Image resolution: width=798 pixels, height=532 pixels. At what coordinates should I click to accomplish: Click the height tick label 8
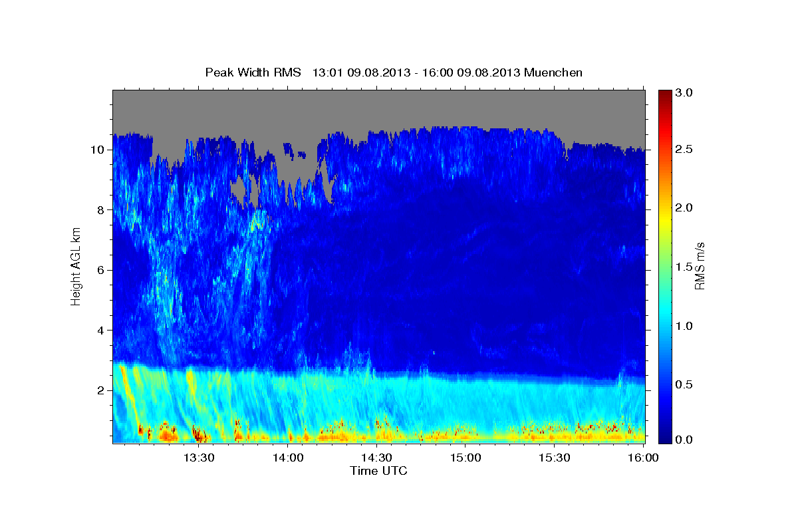[x=102, y=209]
